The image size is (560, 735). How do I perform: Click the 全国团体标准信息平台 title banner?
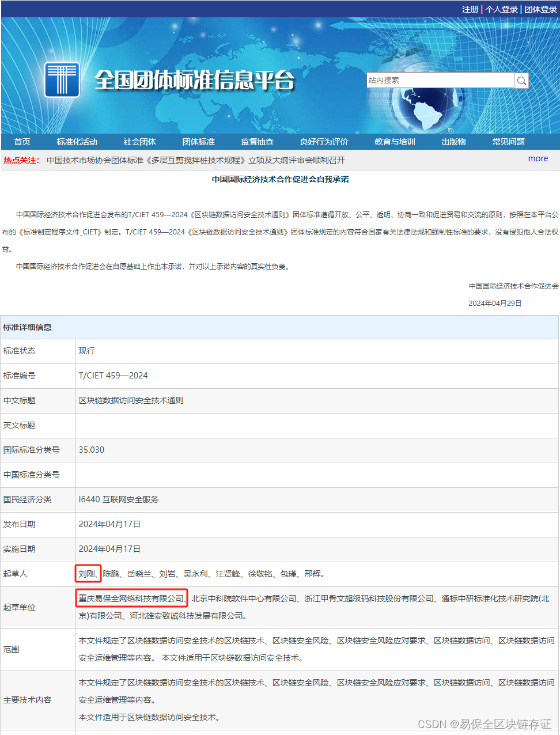click(195, 80)
